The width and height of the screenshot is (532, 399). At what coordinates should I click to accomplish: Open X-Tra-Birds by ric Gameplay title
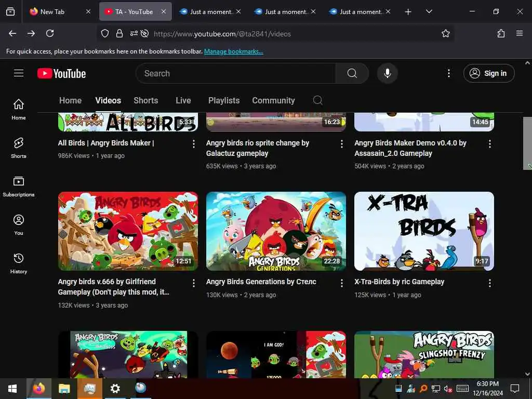400,282
